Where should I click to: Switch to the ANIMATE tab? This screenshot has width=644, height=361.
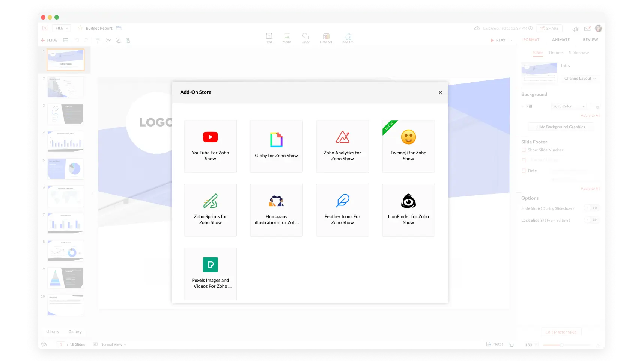point(561,40)
